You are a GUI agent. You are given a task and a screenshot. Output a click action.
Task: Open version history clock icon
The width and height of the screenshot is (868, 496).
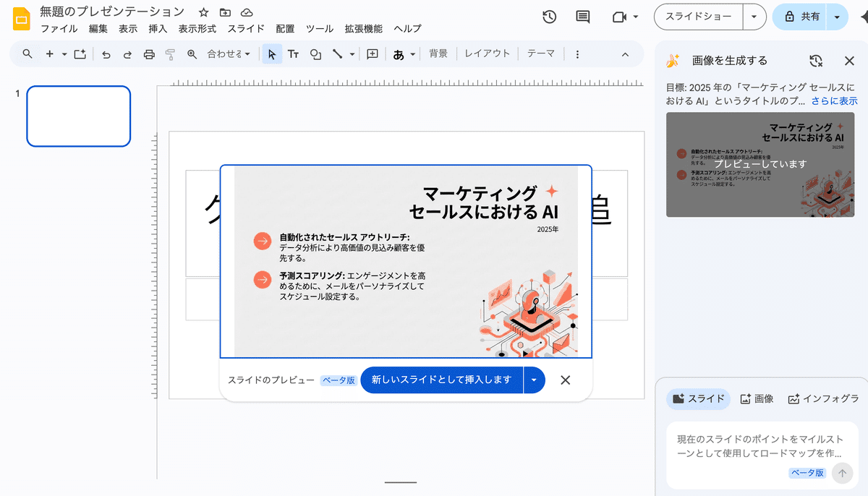(x=550, y=17)
